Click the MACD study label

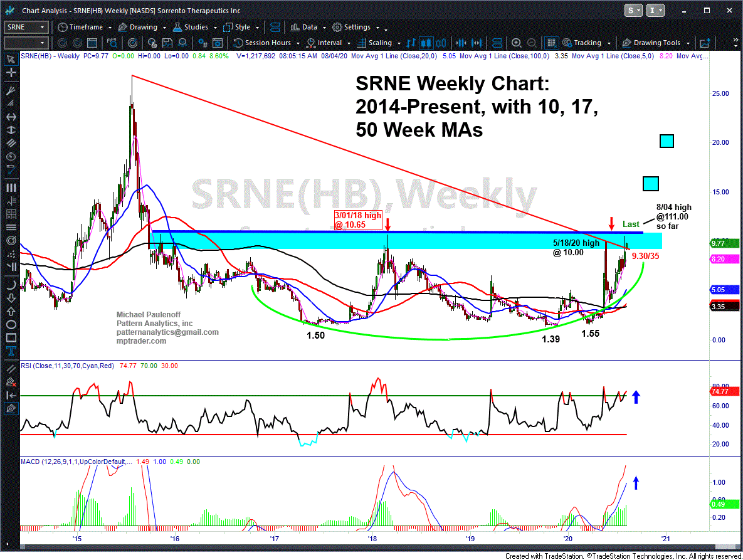coord(76,462)
